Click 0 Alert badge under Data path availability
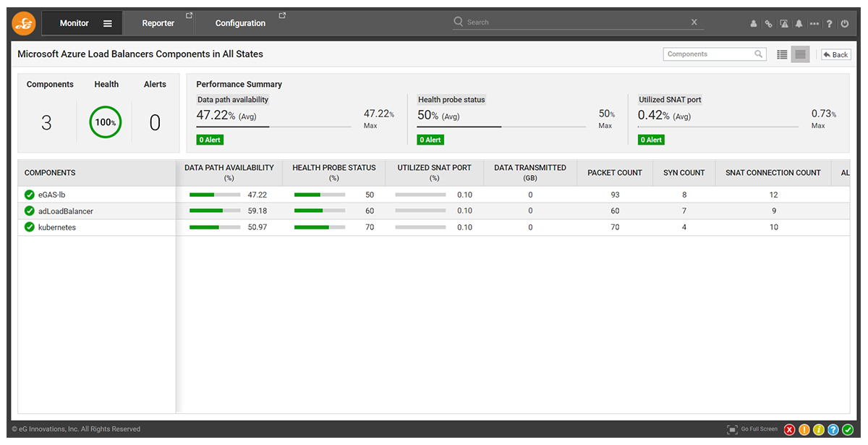868x445 pixels. (210, 140)
